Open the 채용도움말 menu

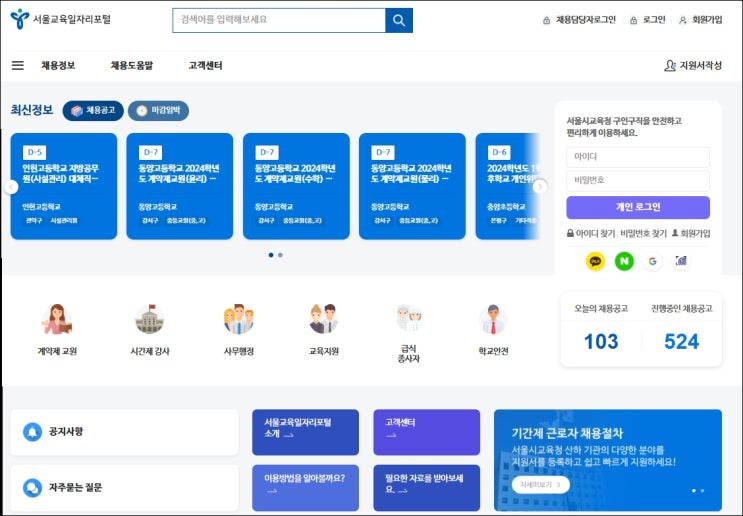coord(132,65)
